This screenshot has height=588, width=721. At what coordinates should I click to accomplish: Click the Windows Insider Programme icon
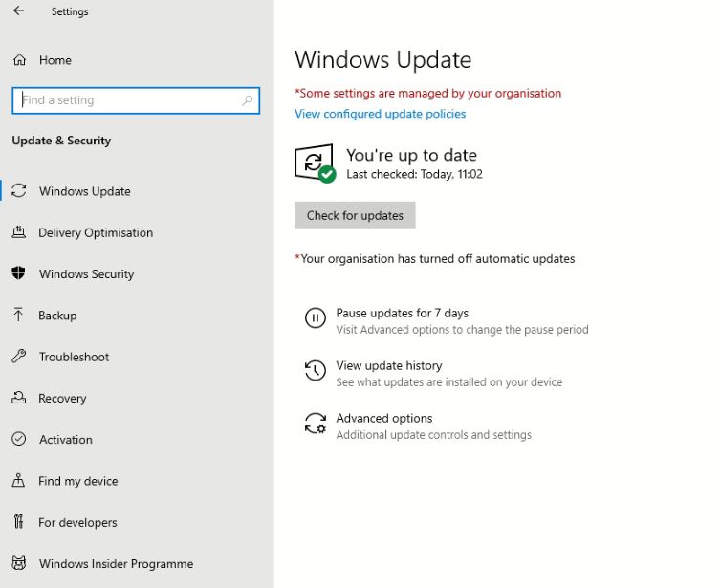click(19, 563)
